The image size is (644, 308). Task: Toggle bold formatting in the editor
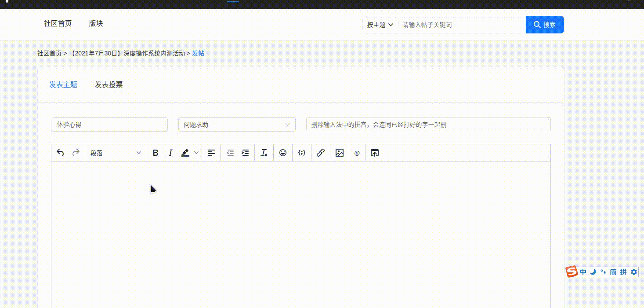pos(156,153)
